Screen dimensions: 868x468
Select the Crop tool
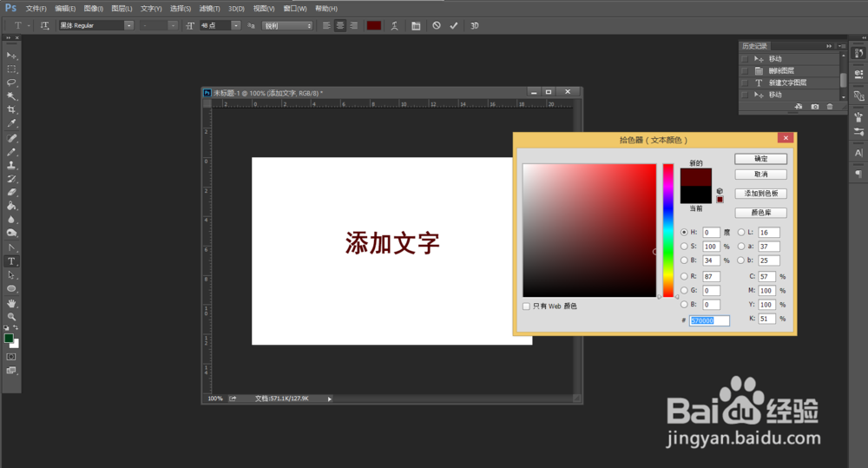[11, 109]
